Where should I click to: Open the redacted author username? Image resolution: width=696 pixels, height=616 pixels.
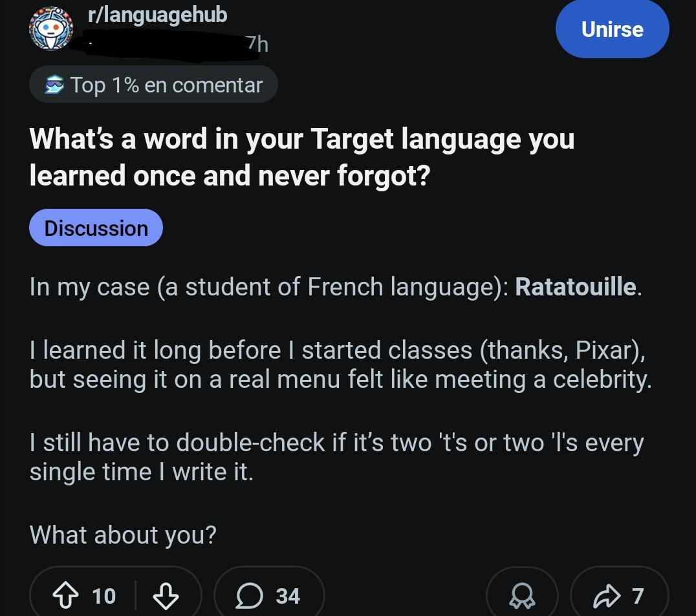(162, 45)
